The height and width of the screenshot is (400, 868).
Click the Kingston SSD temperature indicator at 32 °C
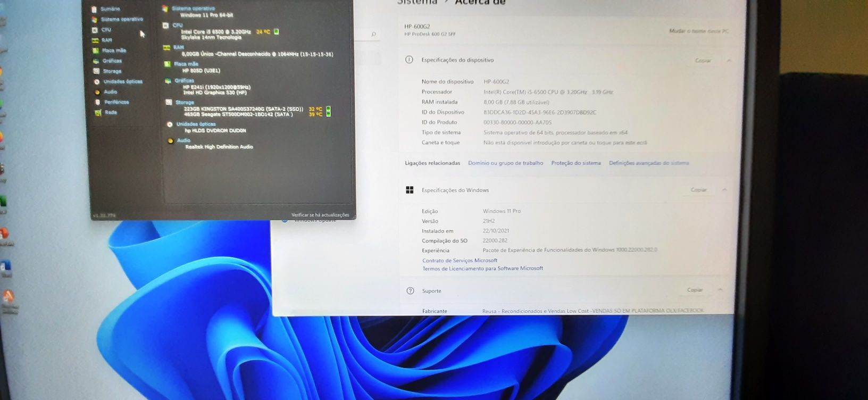pyautogui.click(x=328, y=109)
